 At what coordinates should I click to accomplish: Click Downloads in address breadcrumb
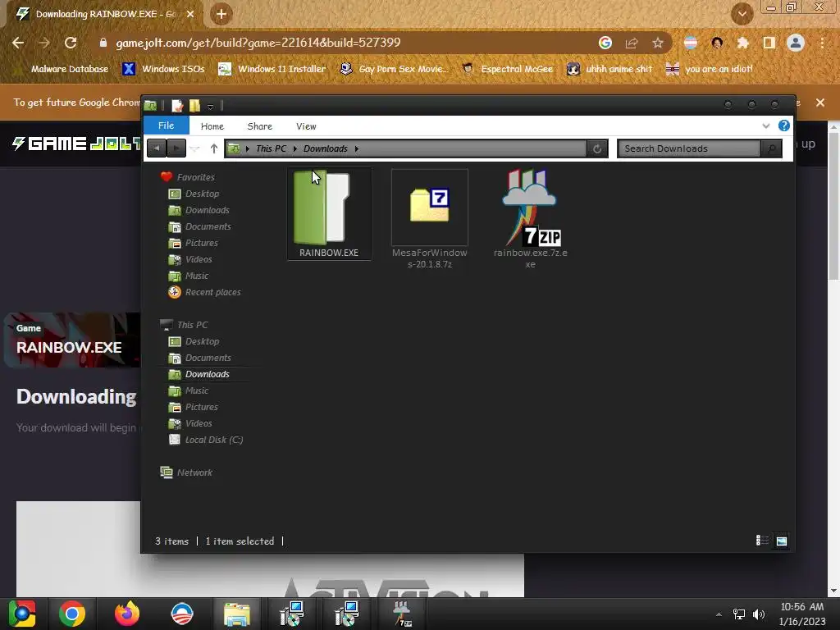point(325,148)
